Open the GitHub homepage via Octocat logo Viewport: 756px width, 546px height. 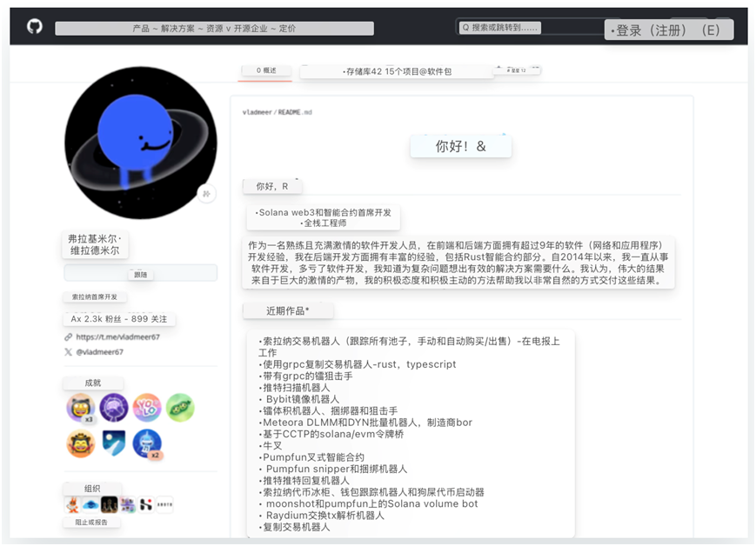click(x=34, y=26)
